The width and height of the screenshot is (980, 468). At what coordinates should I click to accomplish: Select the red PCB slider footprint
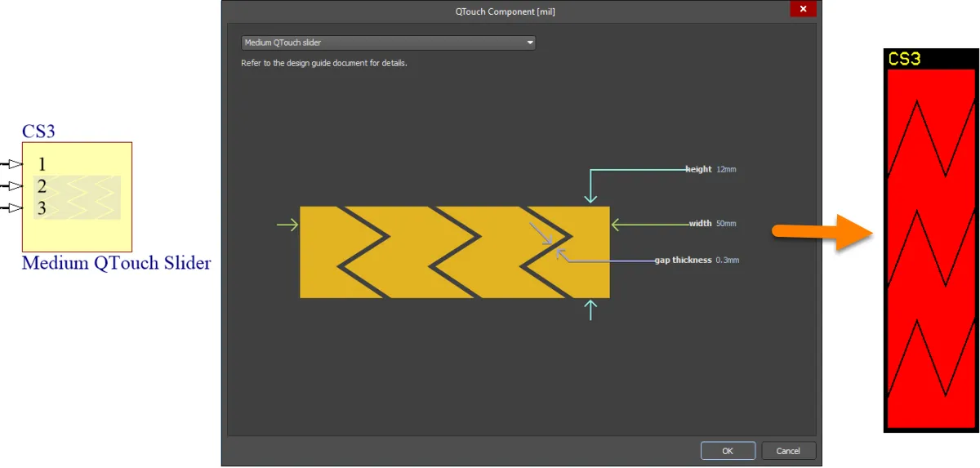point(929,248)
